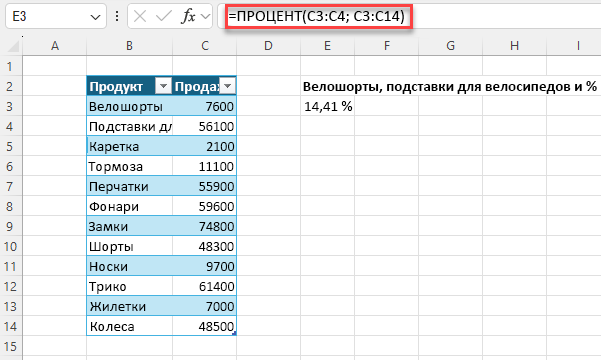Image resolution: width=601 pixels, height=360 pixels.
Task: Click the Носки cell
Action: coord(130,266)
